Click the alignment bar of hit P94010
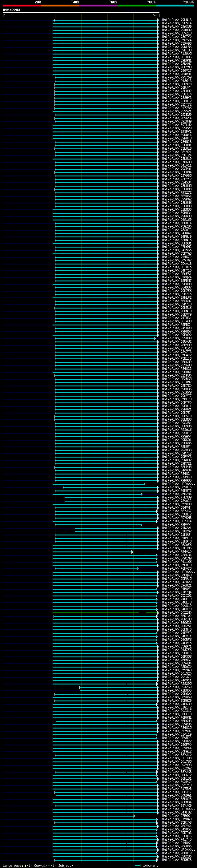 pyautogui.click(x=93, y=552)
